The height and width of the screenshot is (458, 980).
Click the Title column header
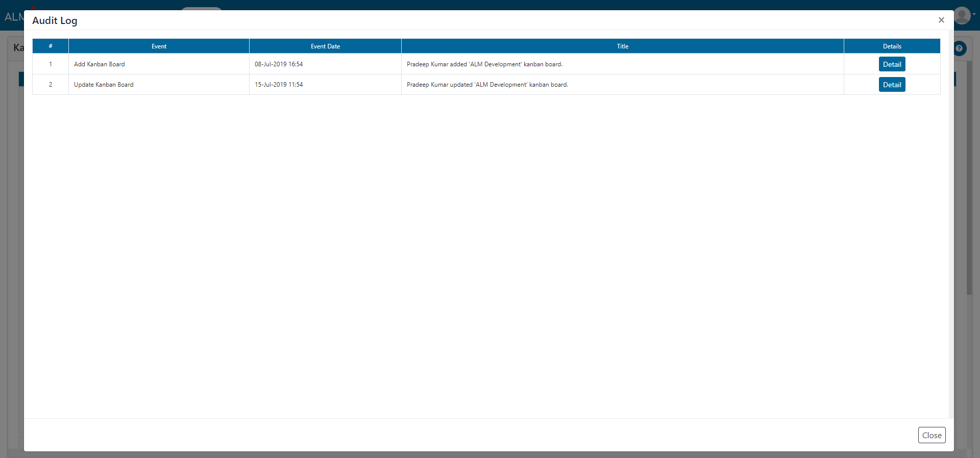click(x=623, y=46)
